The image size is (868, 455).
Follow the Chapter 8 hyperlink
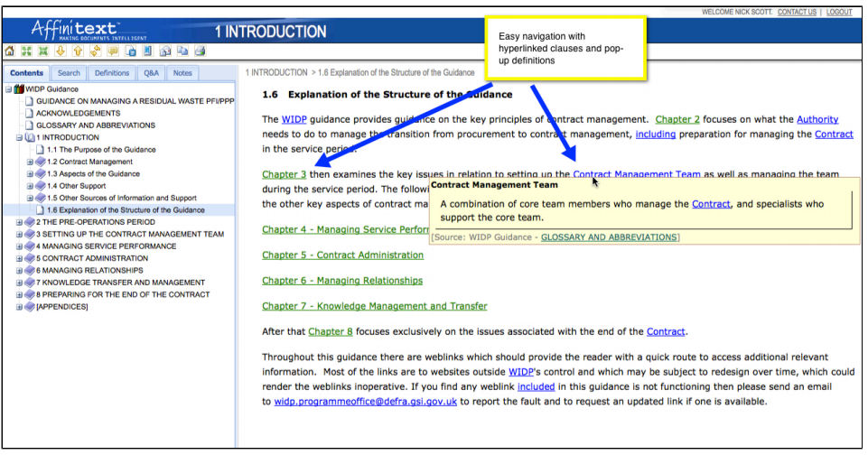click(x=330, y=331)
